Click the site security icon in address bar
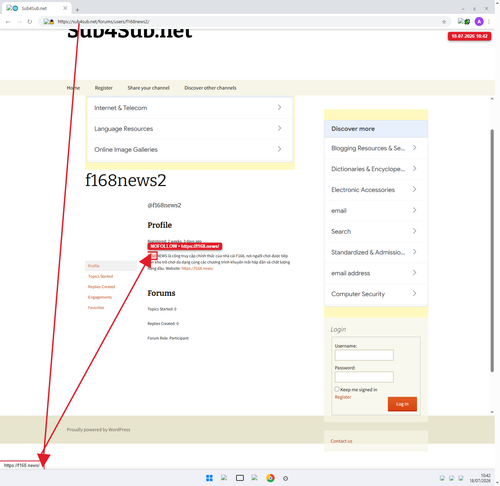Image resolution: width=500 pixels, height=486 pixels. (x=49, y=22)
